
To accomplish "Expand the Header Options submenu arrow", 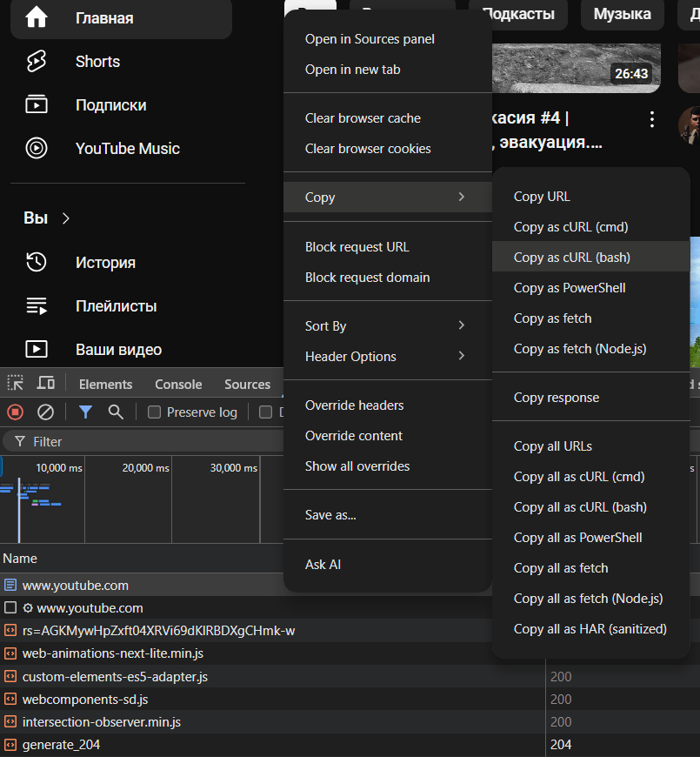I will pyautogui.click(x=462, y=356).
